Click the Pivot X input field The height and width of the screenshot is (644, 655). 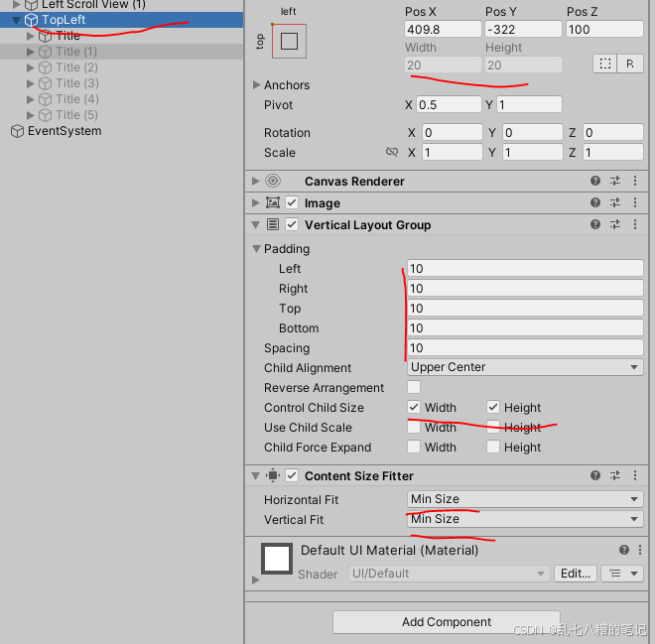click(449, 104)
